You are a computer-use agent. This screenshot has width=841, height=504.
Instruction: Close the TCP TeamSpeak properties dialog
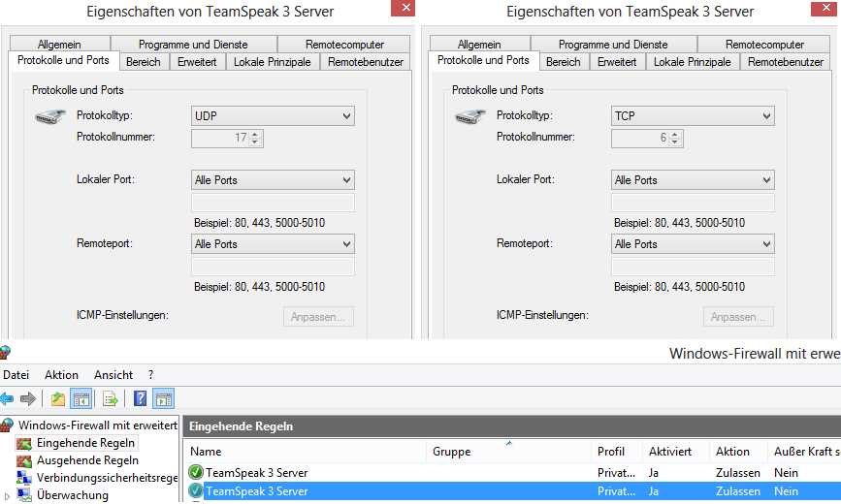[x=824, y=8]
